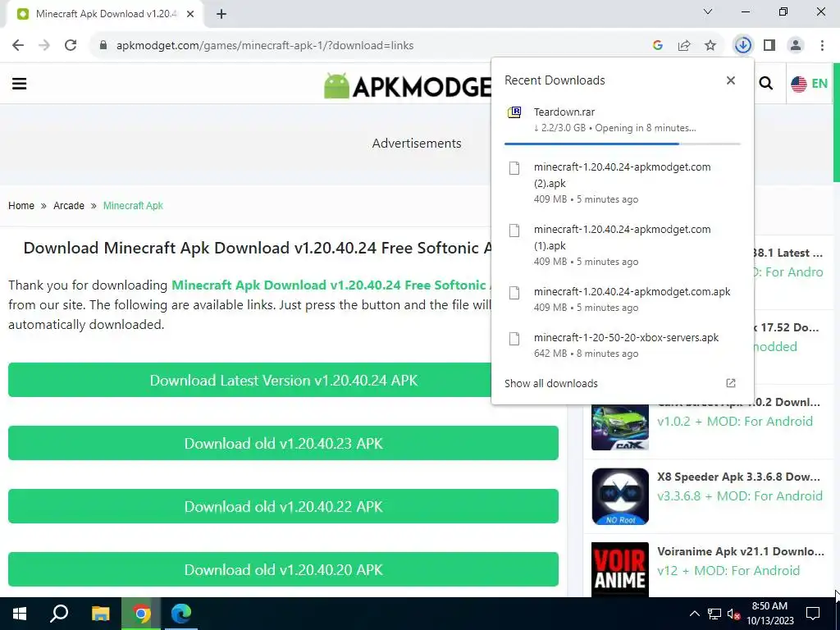Viewport: 840px width, 630px height.
Task: Open the site hamburger menu
Action: pyautogui.click(x=20, y=84)
